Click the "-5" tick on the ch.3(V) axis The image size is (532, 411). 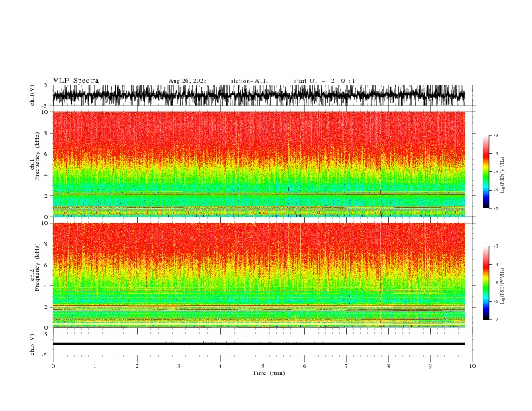tap(46, 355)
